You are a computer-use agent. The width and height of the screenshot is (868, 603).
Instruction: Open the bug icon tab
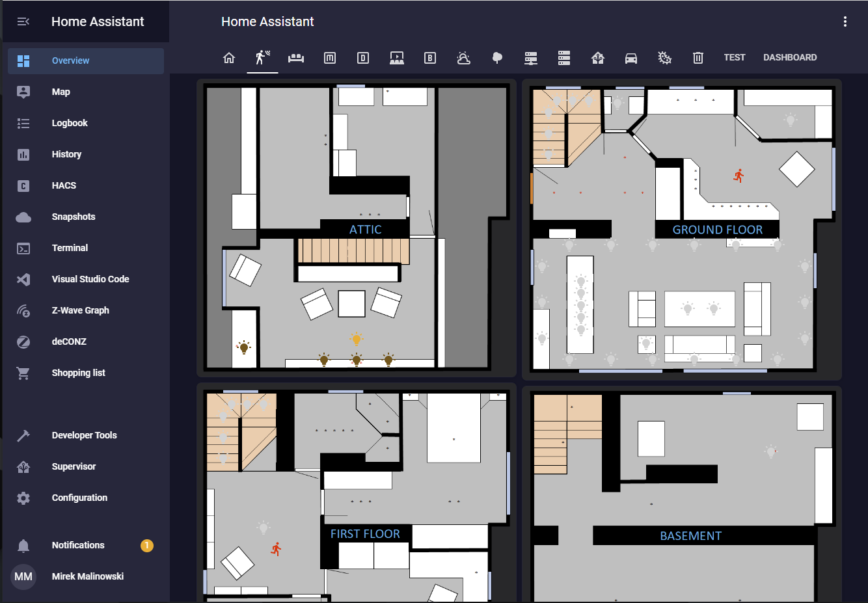[x=665, y=58]
